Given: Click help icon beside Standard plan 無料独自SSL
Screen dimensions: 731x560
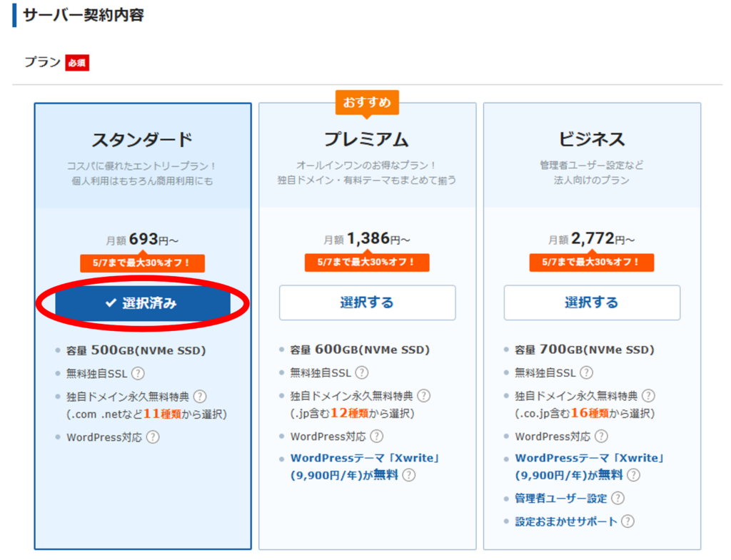Looking at the screenshot, I should pyautogui.click(x=138, y=373).
